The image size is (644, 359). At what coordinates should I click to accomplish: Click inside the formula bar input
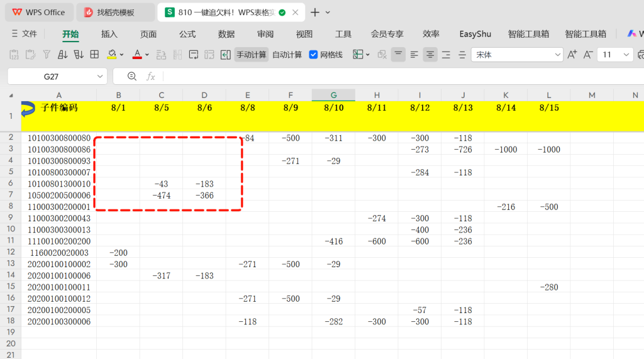(402, 77)
